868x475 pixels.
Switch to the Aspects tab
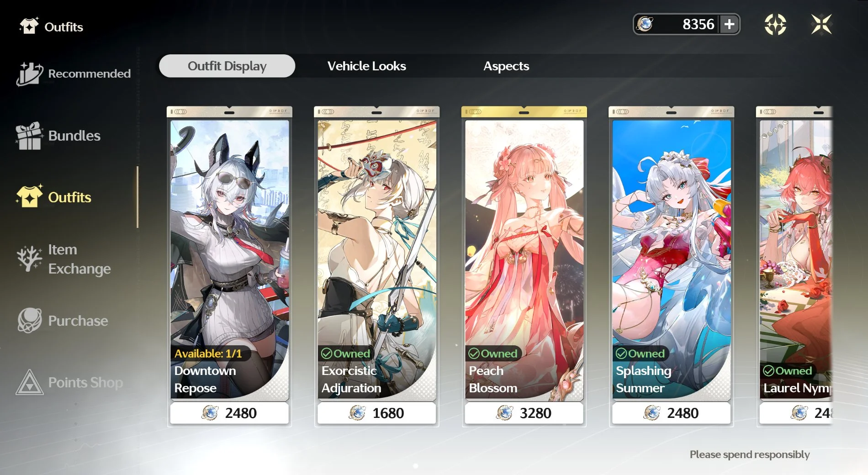506,66
